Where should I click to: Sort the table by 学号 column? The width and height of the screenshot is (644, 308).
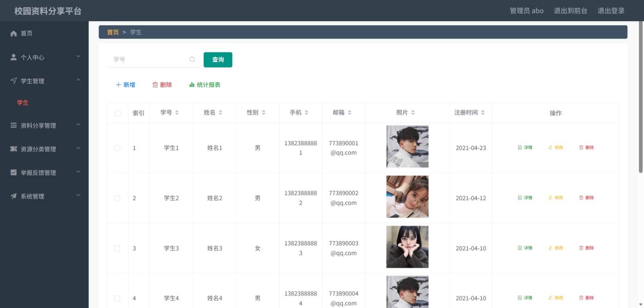tap(177, 112)
